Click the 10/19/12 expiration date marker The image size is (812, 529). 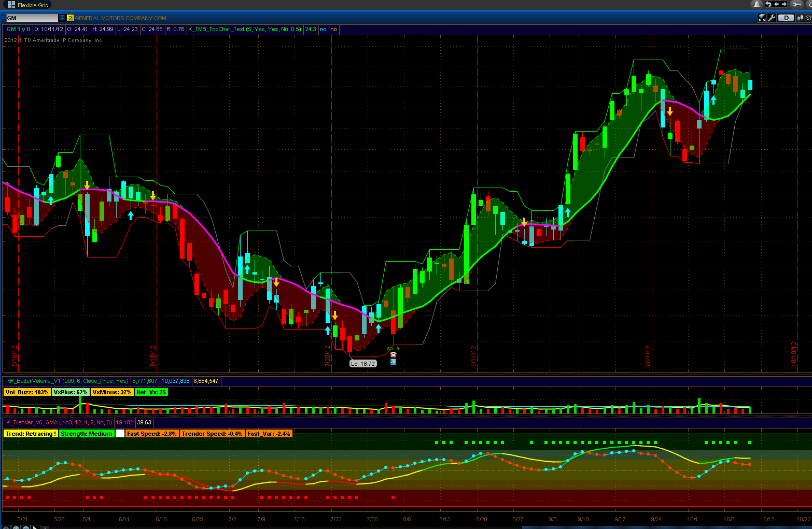tap(794, 354)
